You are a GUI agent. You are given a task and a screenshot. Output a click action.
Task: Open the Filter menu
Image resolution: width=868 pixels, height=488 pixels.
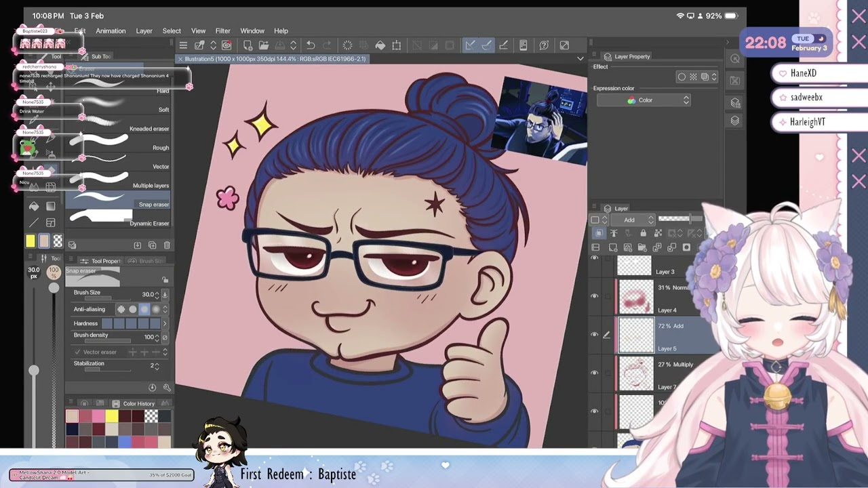click(222, 31)
